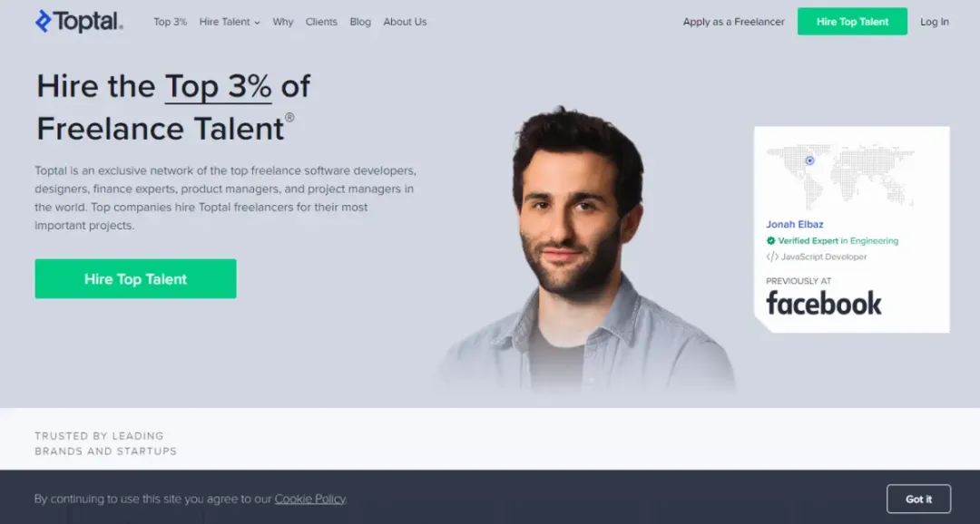The image size is (980, 524).
Task: Click the large Hire Top Talent hero button
Action: [135, 278]
